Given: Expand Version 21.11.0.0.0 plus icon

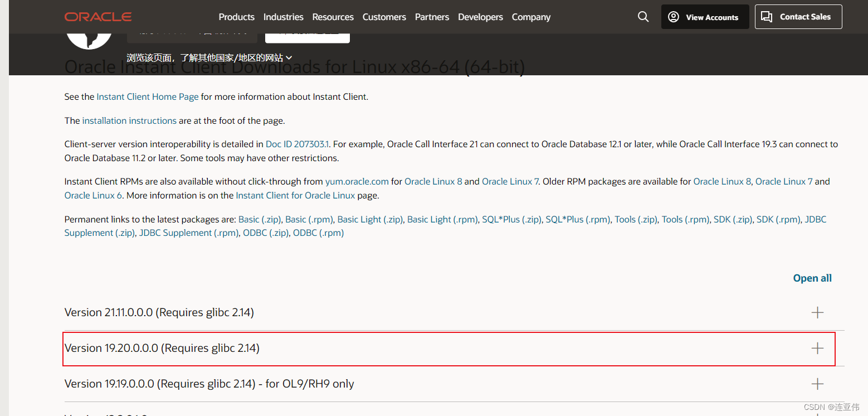Looking at the screenshot, I should [x=817, y=312].
